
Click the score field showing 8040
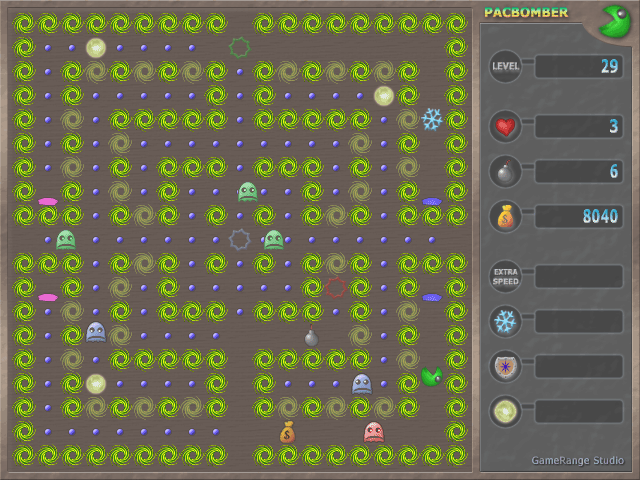(579, 216)
